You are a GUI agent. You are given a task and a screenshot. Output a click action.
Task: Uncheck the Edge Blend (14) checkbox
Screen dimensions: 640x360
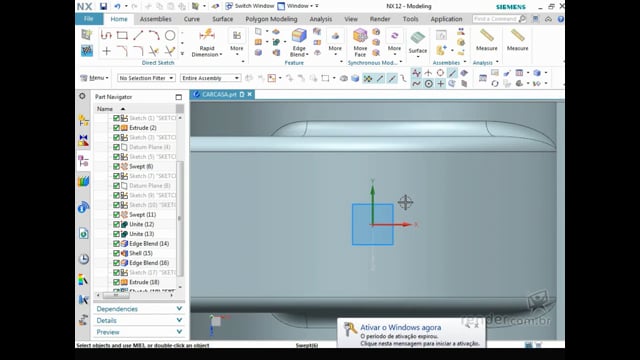[x=116, y=244]
